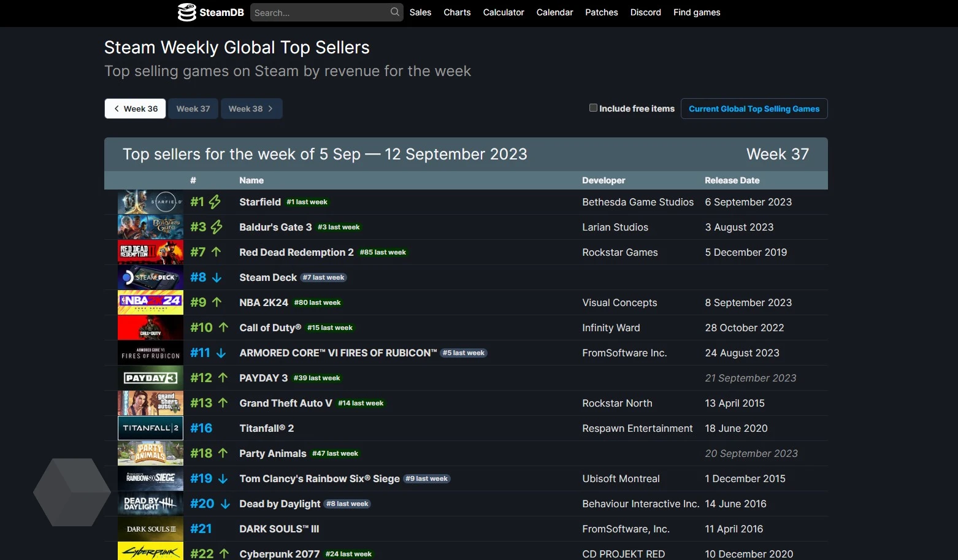Open the Cyberpunk 2077 link
The image size is (958, 560).
pos(280,554)
